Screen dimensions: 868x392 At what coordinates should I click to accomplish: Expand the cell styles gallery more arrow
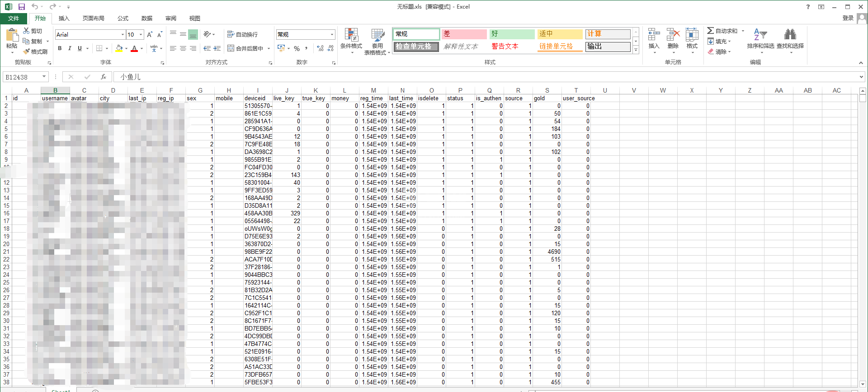click(x=636, y=50)
